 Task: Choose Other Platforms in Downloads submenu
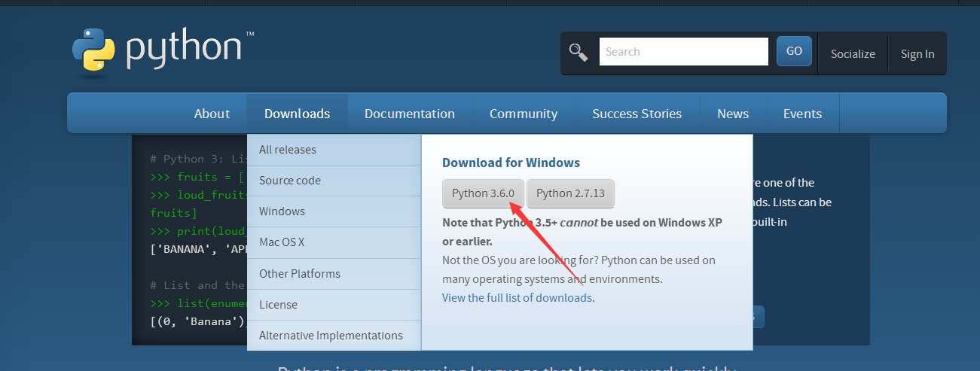(x=334, y=274)
